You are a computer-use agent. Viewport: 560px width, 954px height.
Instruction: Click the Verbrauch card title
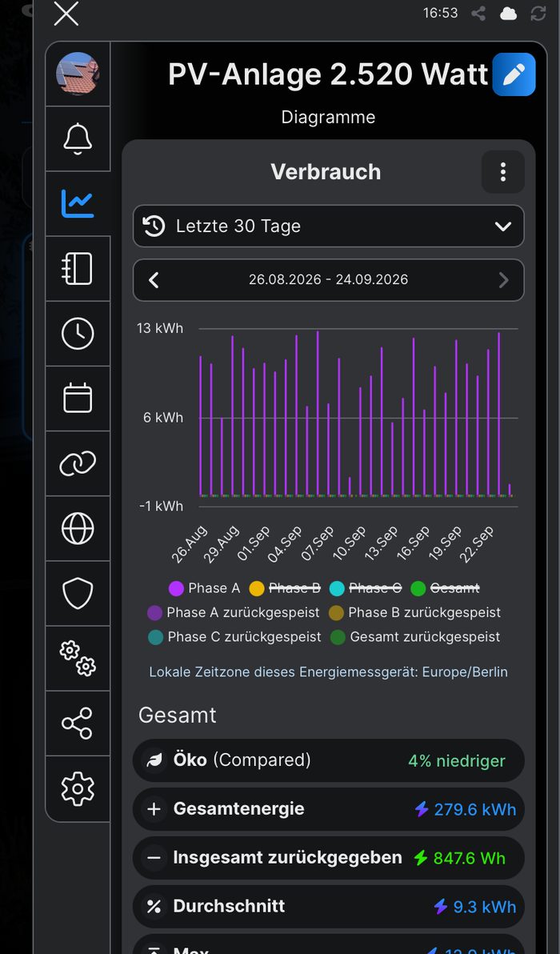tap(326, 172)
